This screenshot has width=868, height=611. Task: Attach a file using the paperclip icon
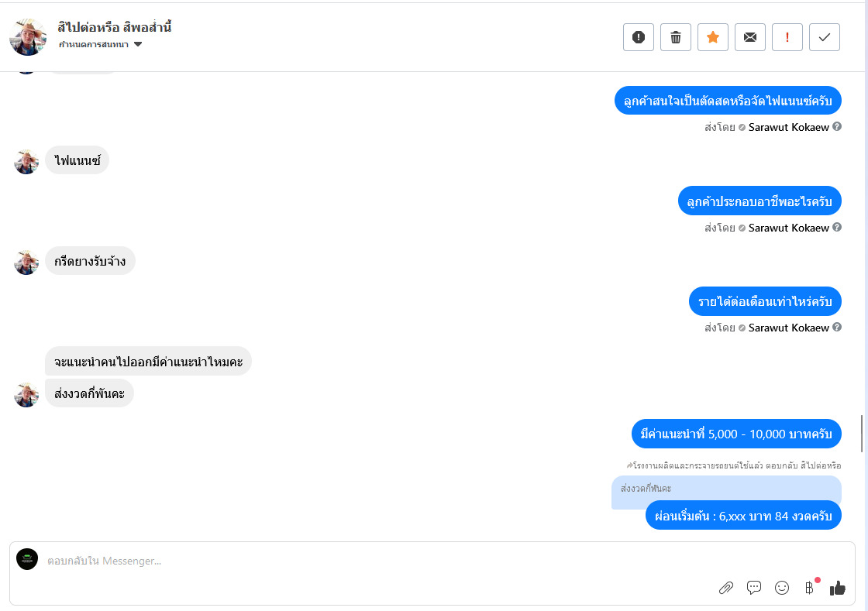tap(725, 588)
